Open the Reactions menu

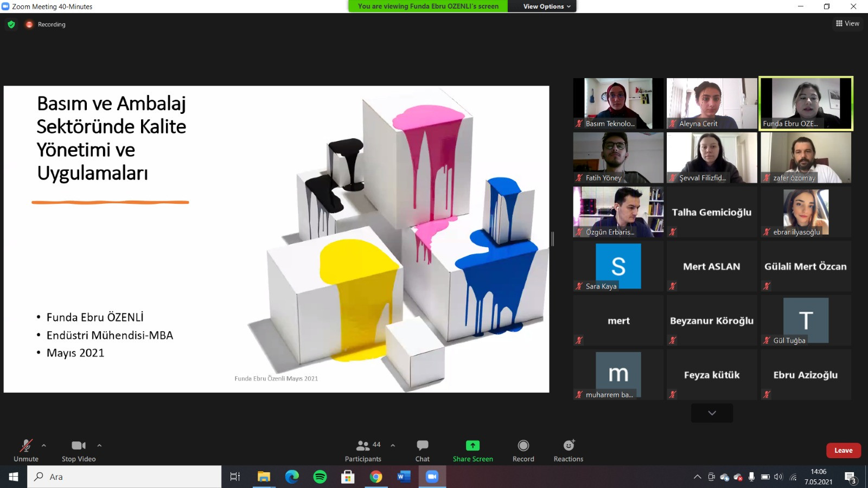pyautogui.click(x=569, y=451)
